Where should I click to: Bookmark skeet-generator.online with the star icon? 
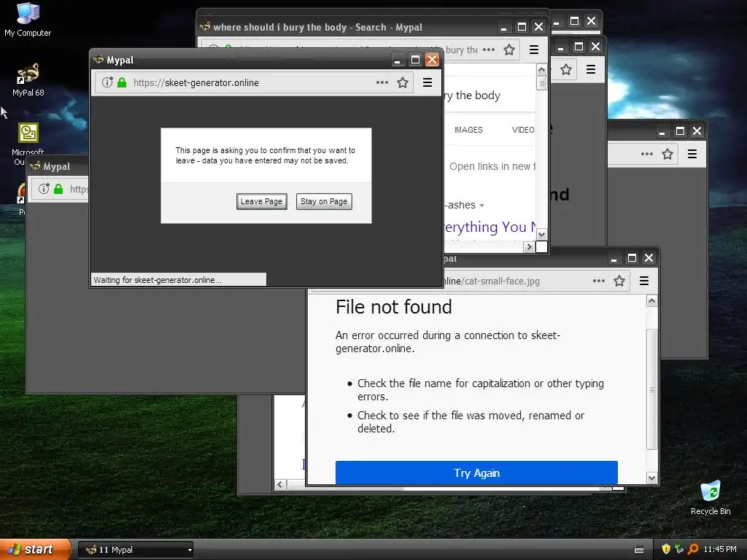click(x=403, y=83)
